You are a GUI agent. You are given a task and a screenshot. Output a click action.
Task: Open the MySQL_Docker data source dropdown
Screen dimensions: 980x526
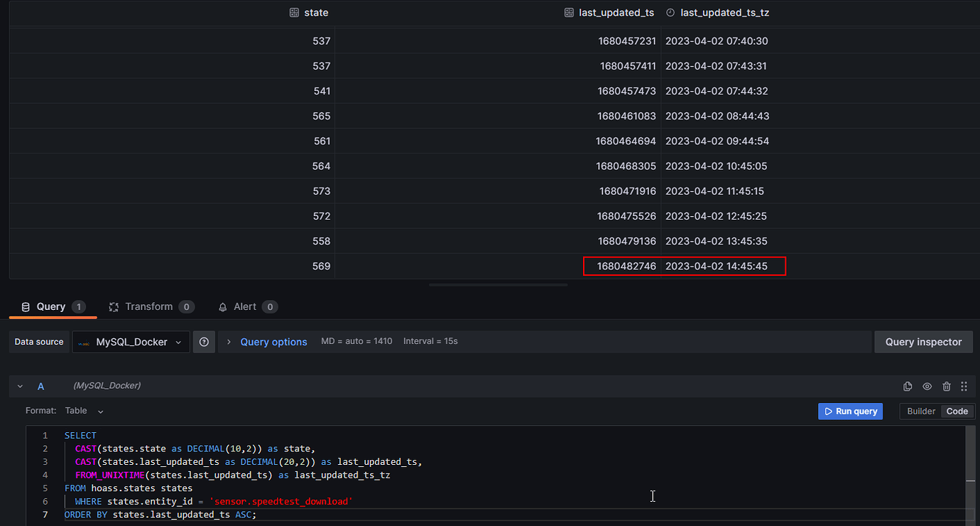click(131, 342)
